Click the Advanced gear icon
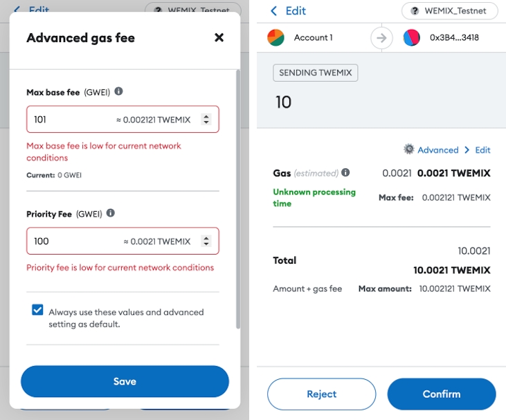Viewport: 506px width, 420px height. (x=409, y=149)
